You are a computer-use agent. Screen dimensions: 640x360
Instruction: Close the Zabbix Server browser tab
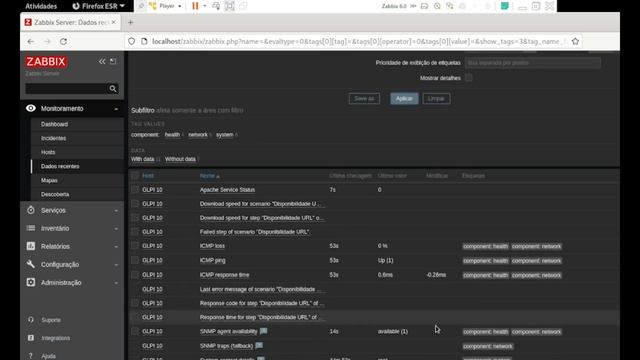(113, 22)
